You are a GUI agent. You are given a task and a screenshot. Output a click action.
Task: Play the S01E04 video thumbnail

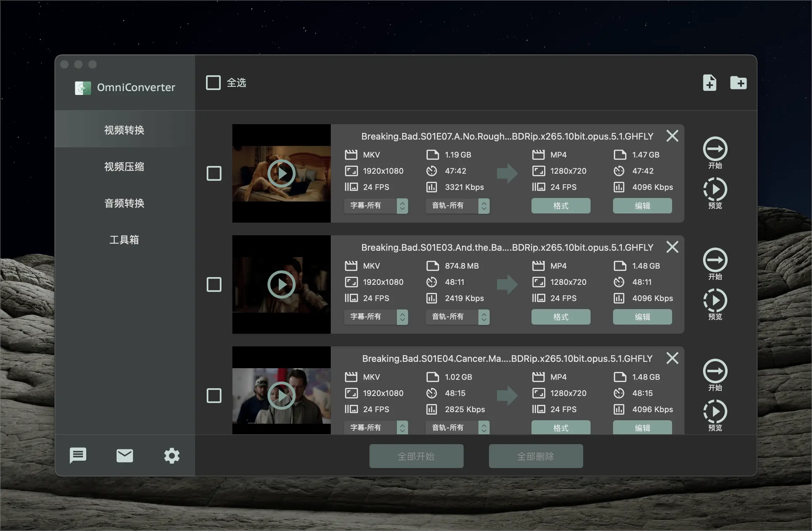coord(281,396)
